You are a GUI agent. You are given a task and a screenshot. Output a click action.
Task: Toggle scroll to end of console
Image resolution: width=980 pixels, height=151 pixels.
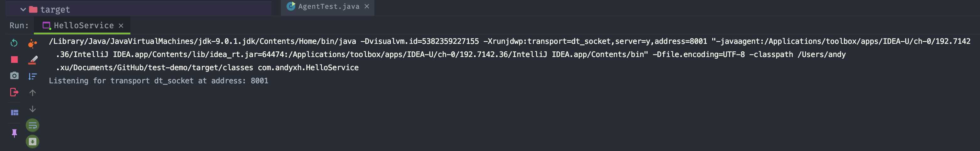33,142
